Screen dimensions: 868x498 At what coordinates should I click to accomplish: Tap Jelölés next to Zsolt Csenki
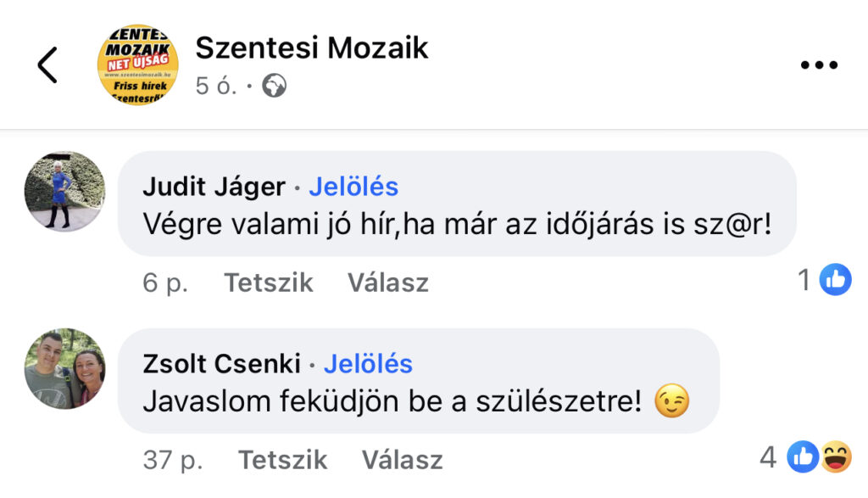pos(368,364)
